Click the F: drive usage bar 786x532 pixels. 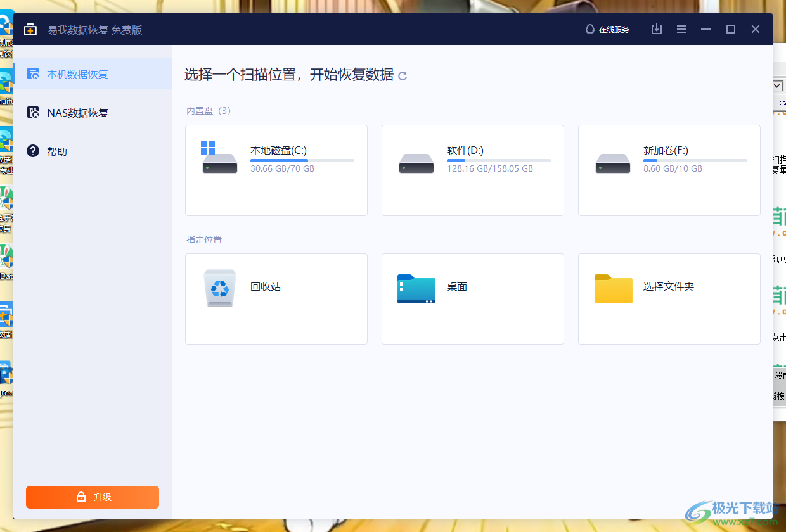coord(695,161)
